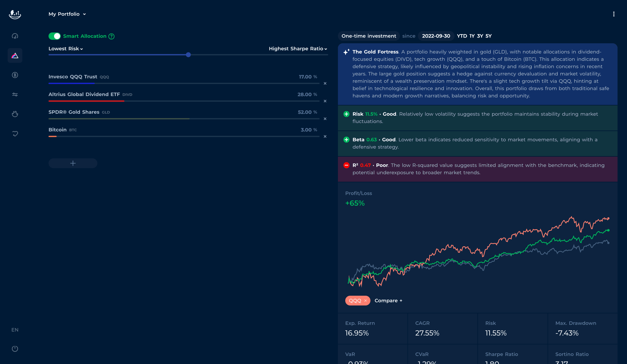
Task: Select the 3Y time range
Action: point(480,36)
